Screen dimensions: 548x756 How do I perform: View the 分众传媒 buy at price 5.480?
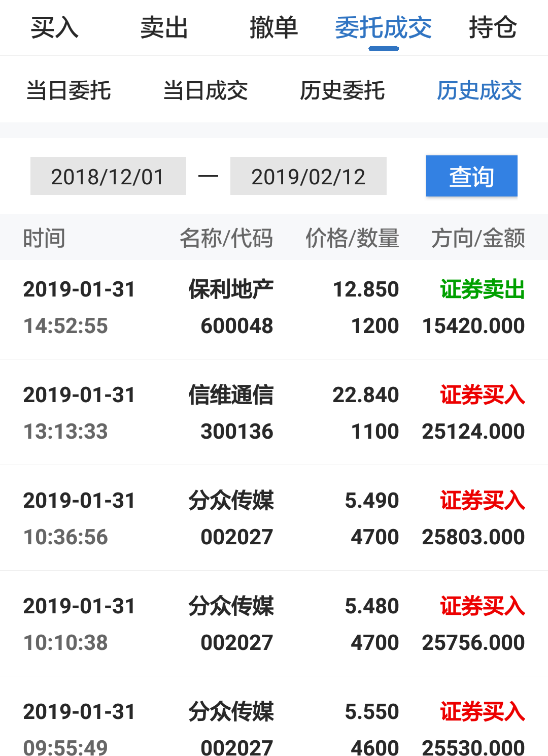pyautogui.click(x=274, y=623)
